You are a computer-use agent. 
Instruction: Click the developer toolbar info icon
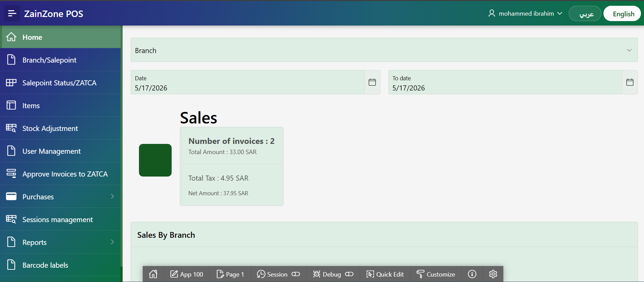(472, 274)
